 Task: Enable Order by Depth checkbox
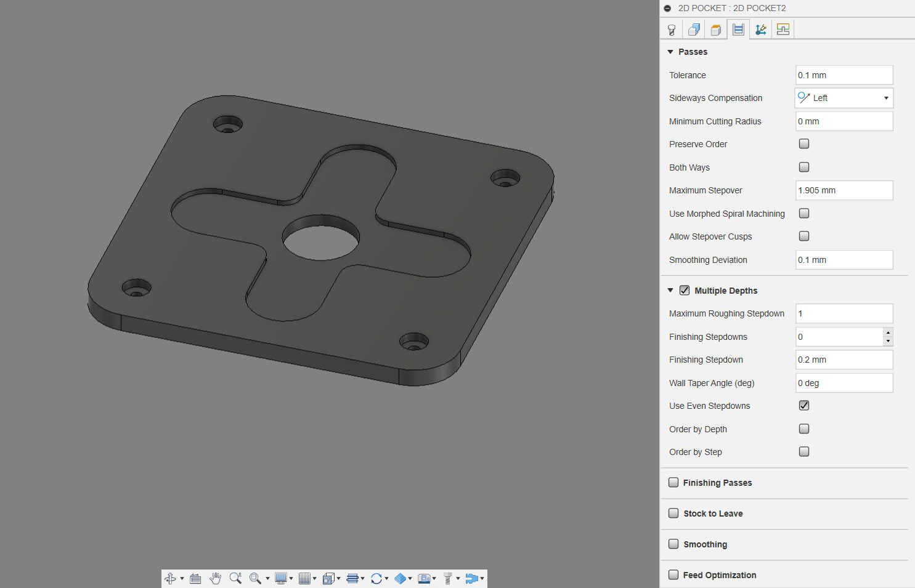coord(804,429)
